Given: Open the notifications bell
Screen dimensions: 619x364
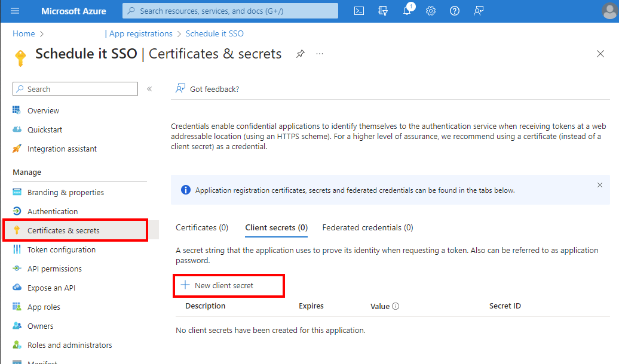Looking at the screenshot, I should [407, 11].
